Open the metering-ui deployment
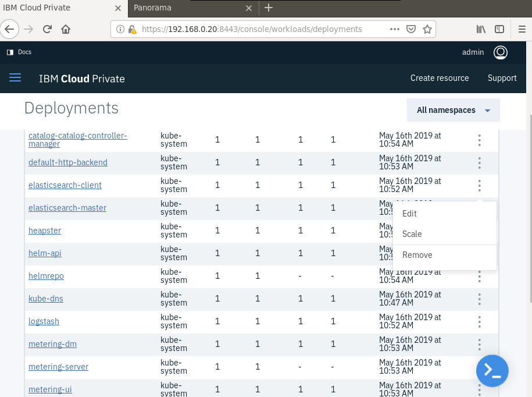Screen dimensions: 532x397 point(50,390)
